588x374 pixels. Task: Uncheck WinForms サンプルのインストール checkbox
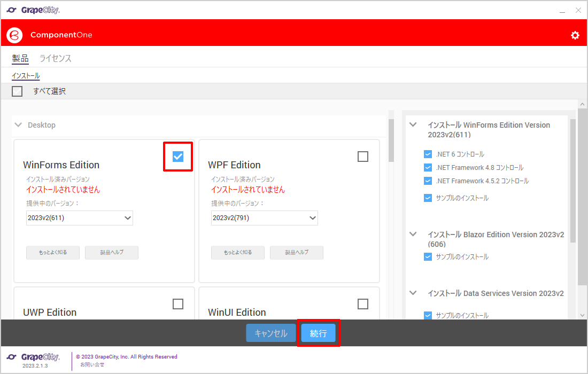(428, 198)
